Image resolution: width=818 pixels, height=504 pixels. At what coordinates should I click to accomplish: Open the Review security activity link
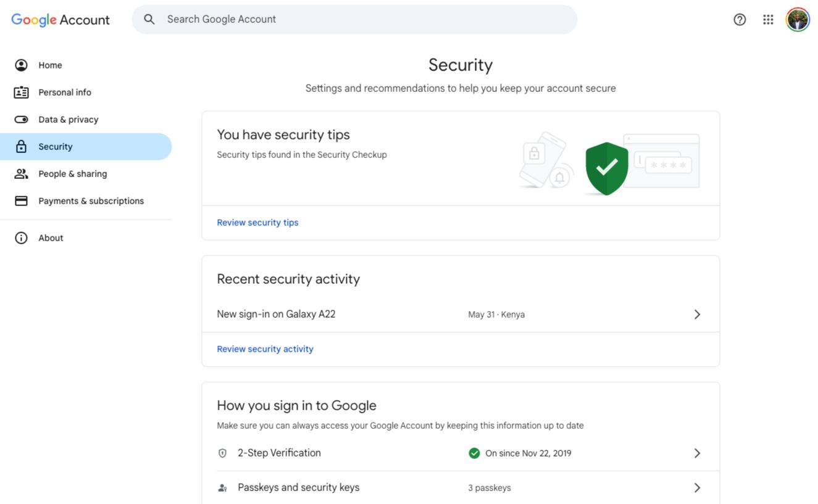[x=265, y=349]
